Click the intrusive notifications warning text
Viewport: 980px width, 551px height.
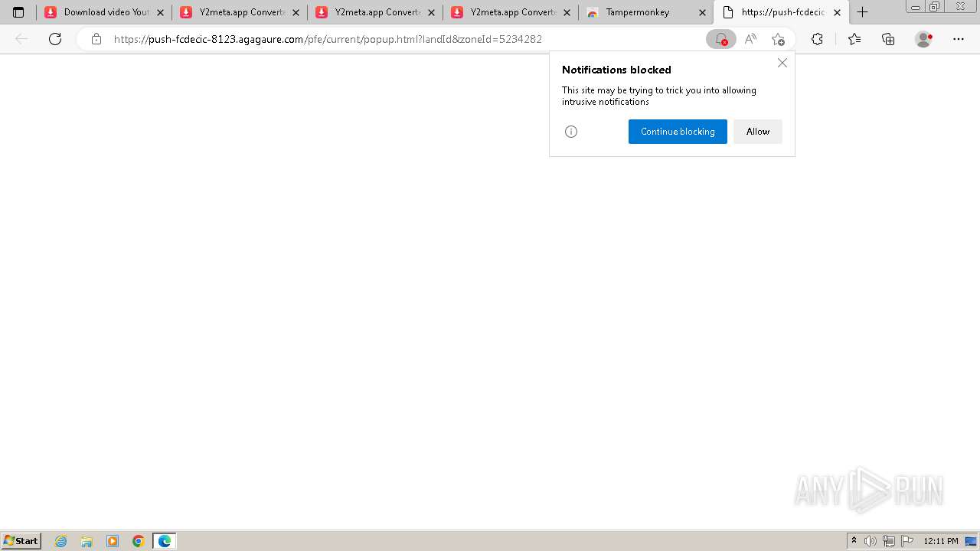(659, 96)
